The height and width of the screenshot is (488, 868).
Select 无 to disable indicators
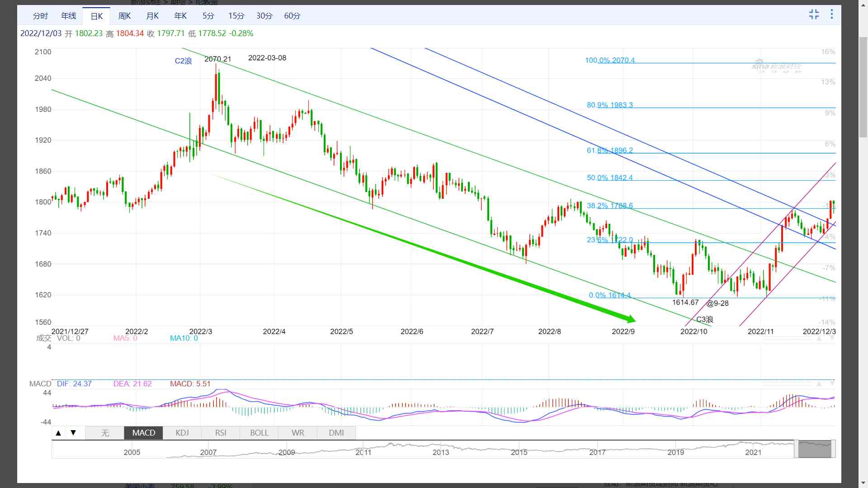105,433
